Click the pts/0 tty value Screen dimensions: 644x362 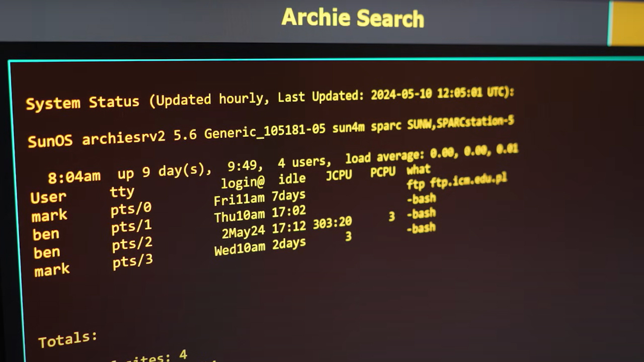coord(131,209)
